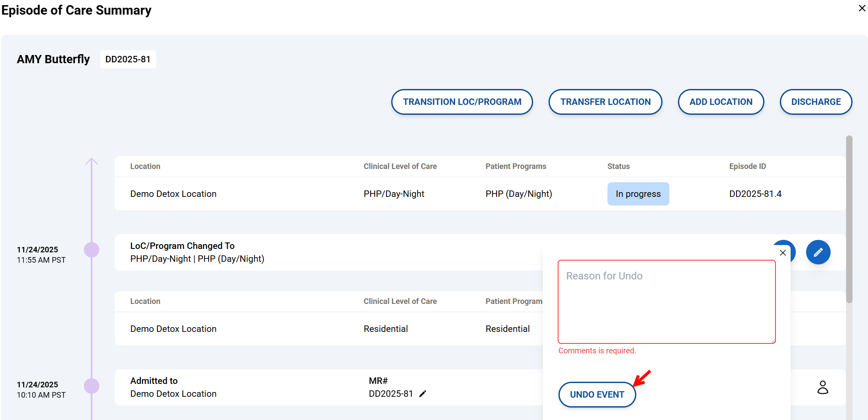Select the Episode ID DD2025-81.4 cell
Screen dimensions: 868x420
[x=755, y=194]
